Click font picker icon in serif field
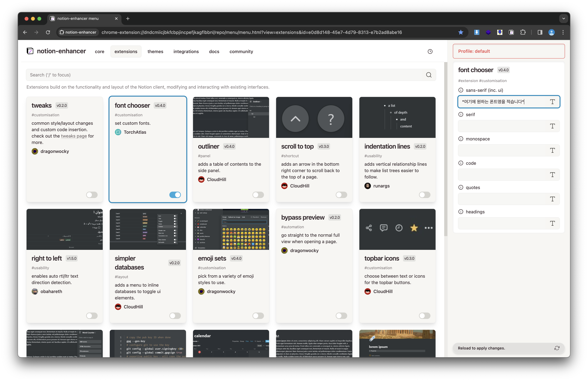The width and height of the screenshot is (588, 381). pyautogui.click(x=552, y=126)
